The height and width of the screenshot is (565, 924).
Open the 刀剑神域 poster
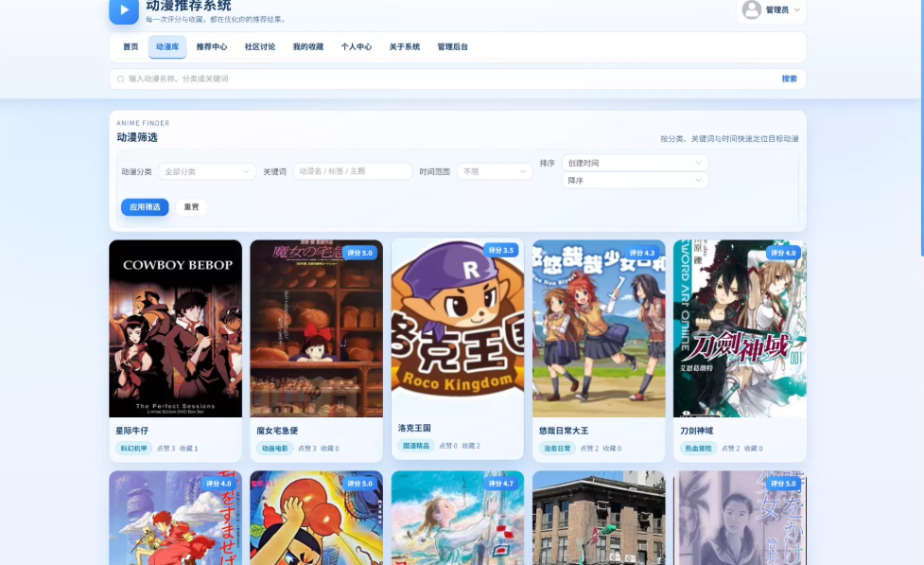(740, 328)
